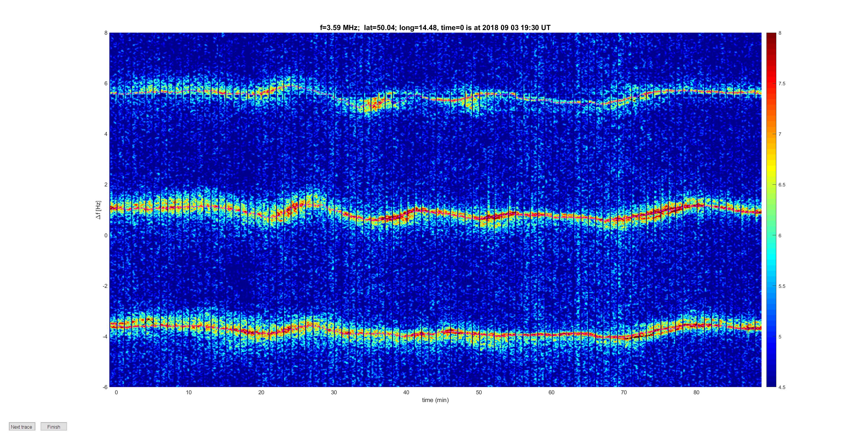Click the y-axis tick label 2
Screen dimensions: 868x435
[106, 184]
